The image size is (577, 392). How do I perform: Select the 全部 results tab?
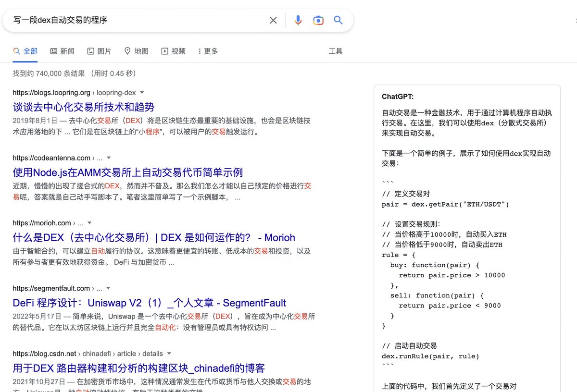click(25, 51)
